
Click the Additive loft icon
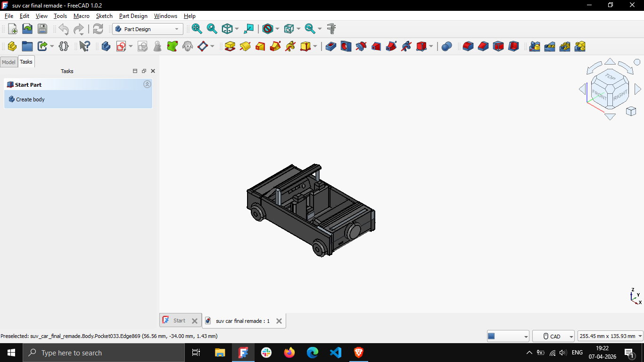coord(260,46)
